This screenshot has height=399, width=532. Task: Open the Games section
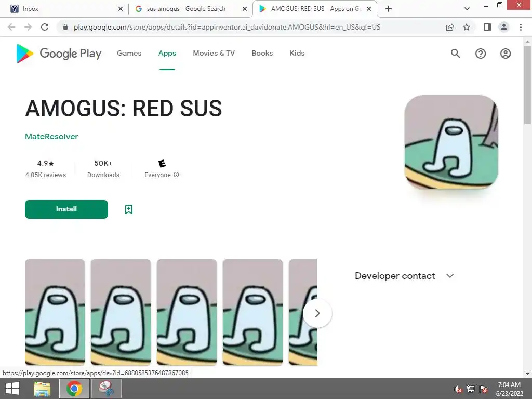click(x=129, y=54)
